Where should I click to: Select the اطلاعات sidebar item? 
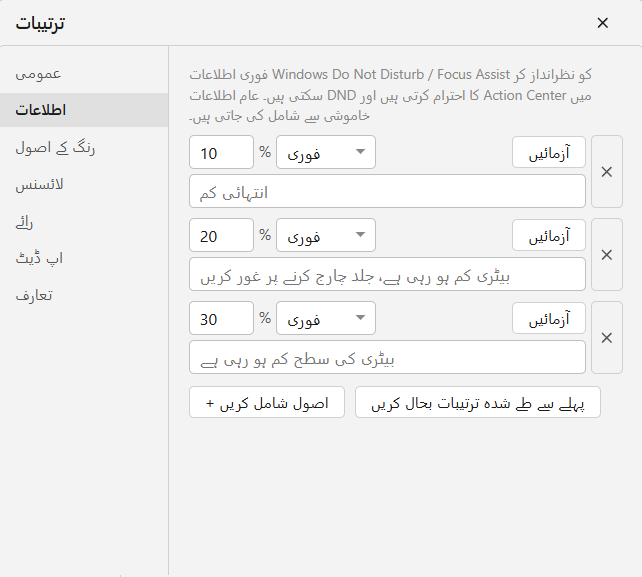pyautogui.click(x=84, y=110)
